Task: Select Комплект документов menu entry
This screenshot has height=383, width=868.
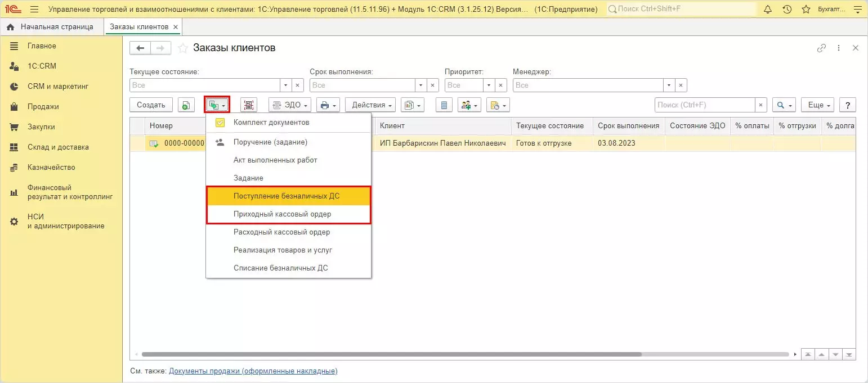Action: tap(288, 123)
